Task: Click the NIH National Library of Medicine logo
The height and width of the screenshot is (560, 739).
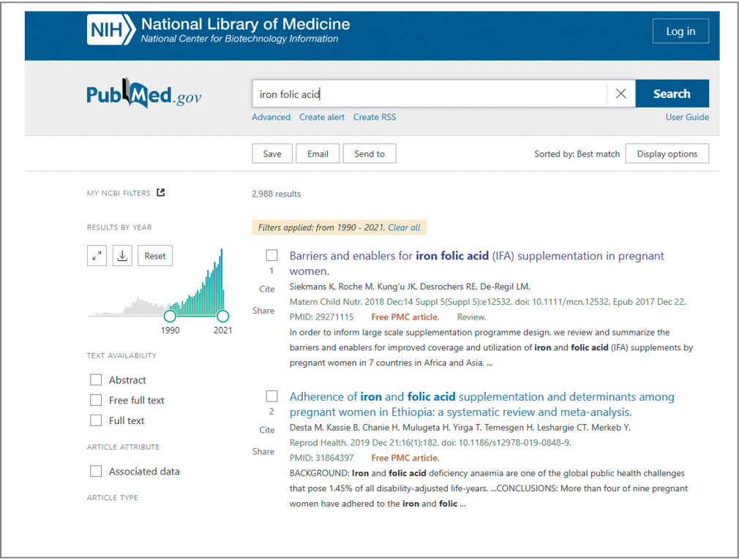Action: click(218, 30)
